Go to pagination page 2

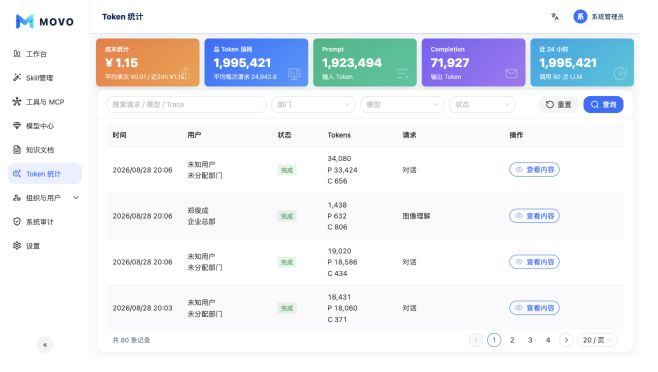[x=512, y=340]
